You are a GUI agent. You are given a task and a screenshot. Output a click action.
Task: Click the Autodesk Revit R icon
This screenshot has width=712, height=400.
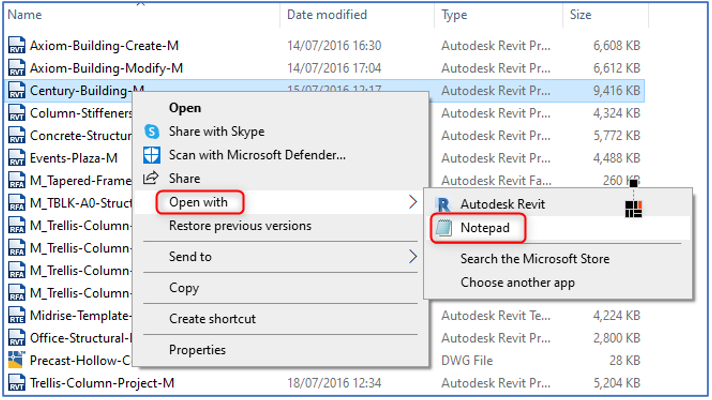point(444,204)
